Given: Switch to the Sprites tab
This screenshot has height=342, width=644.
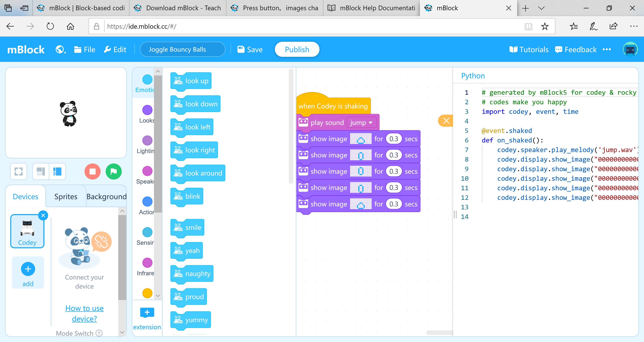Looking at the screenshot, I should (x=66, y=196).
